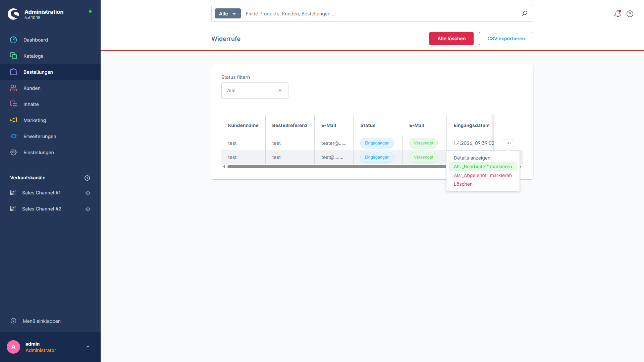The image size is (644, 362).
Task: Select Als „Bearbeitet" markieren
Action: (483, 167)
